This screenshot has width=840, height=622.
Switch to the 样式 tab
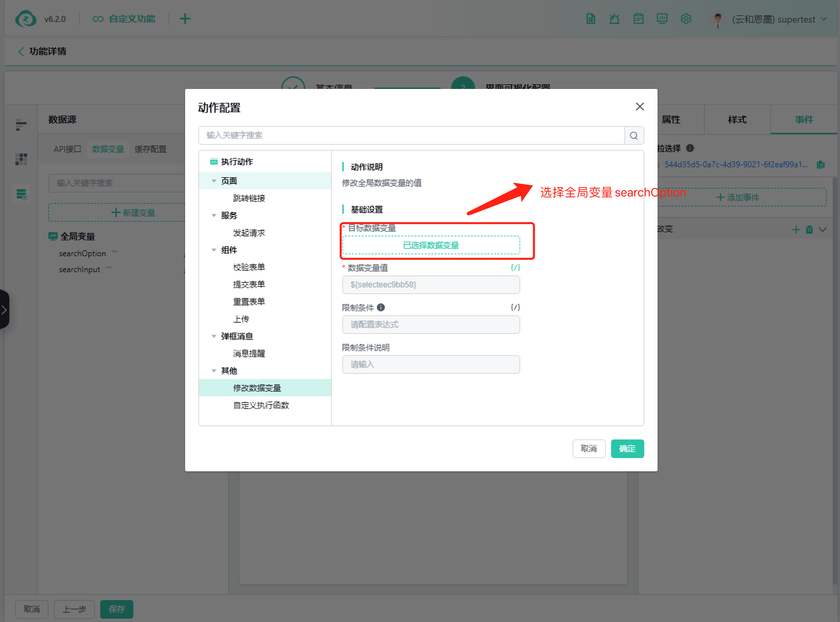pyautogui.click(x=737, y=120)
